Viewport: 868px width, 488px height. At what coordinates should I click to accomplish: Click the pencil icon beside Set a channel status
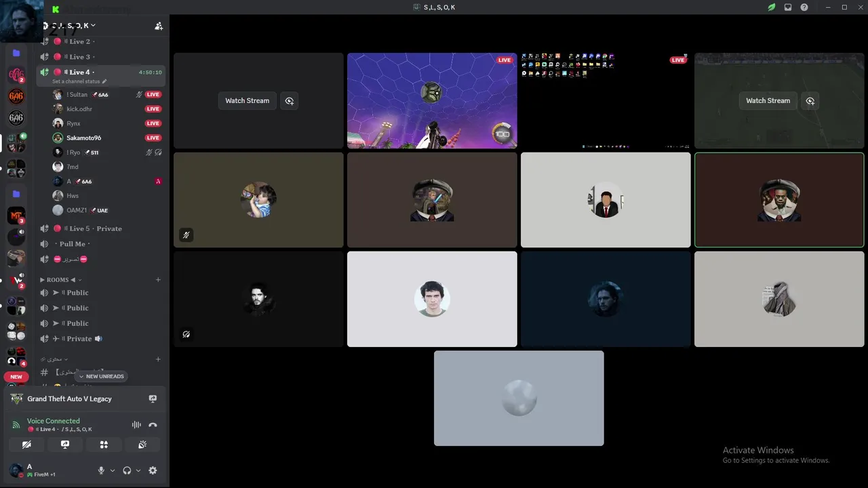coord(104,81)
